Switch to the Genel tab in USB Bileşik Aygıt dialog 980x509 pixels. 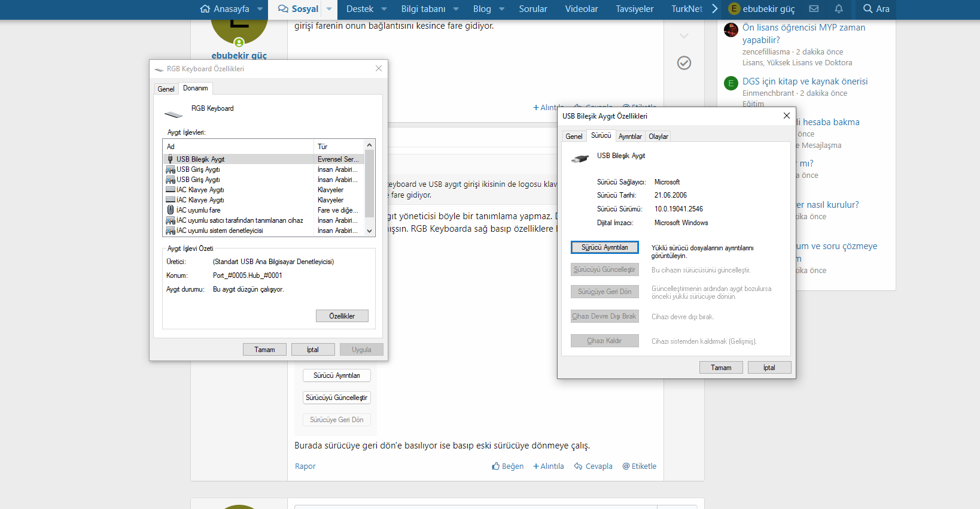click(574, 137)
